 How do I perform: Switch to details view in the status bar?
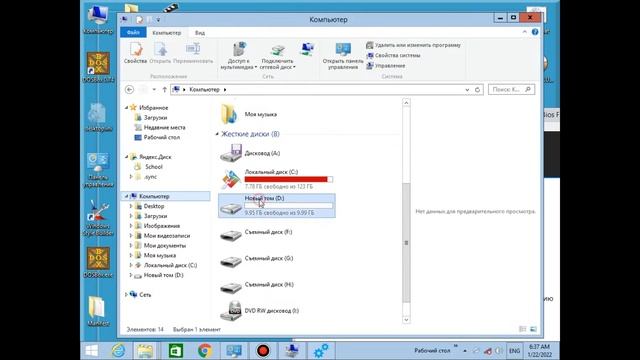click(x=522, y=329)
